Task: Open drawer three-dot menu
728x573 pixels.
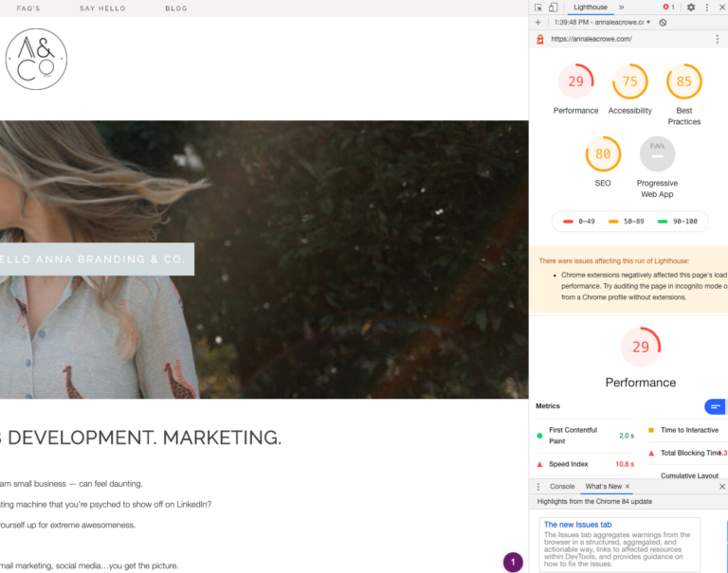Action: coord(538,486)
